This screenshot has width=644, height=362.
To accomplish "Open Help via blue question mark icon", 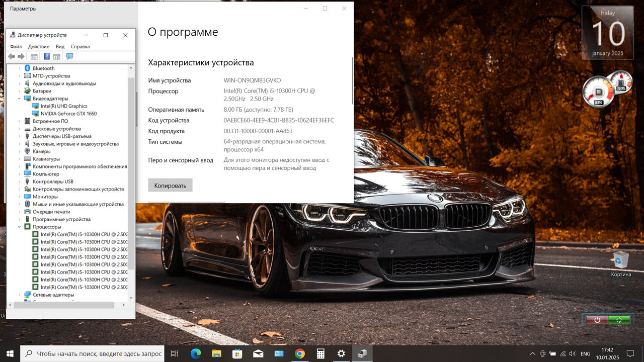I will coord(47,57).
